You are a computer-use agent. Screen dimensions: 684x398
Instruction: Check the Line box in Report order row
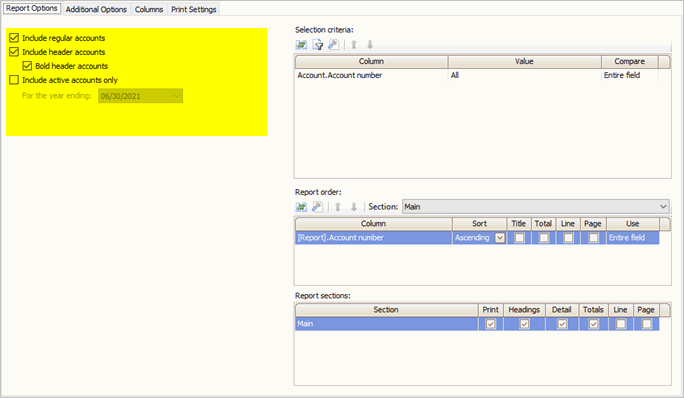pyautogui.click(x=568, y=238)
